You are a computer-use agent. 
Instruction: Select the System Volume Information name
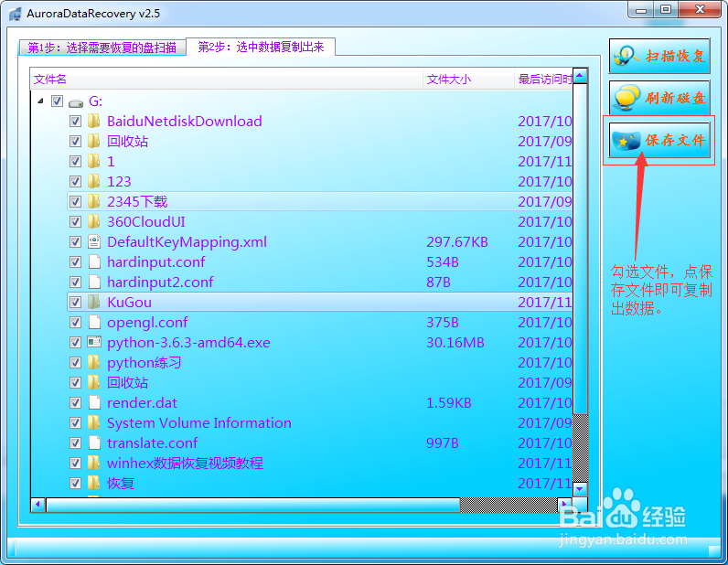coord(199,423)
